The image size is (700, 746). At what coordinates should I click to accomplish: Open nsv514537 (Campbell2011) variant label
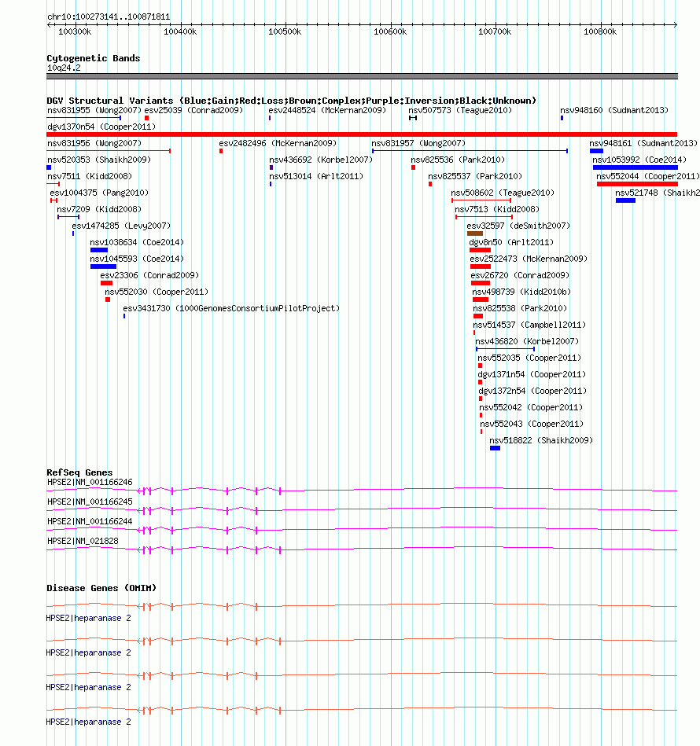pos(529,325)
